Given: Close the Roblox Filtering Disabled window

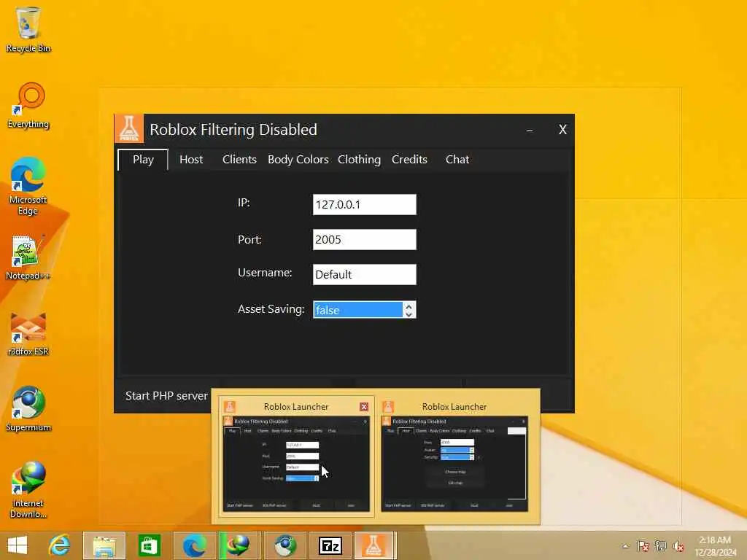Looking at the screenshot, I should [x=562, y=130].
